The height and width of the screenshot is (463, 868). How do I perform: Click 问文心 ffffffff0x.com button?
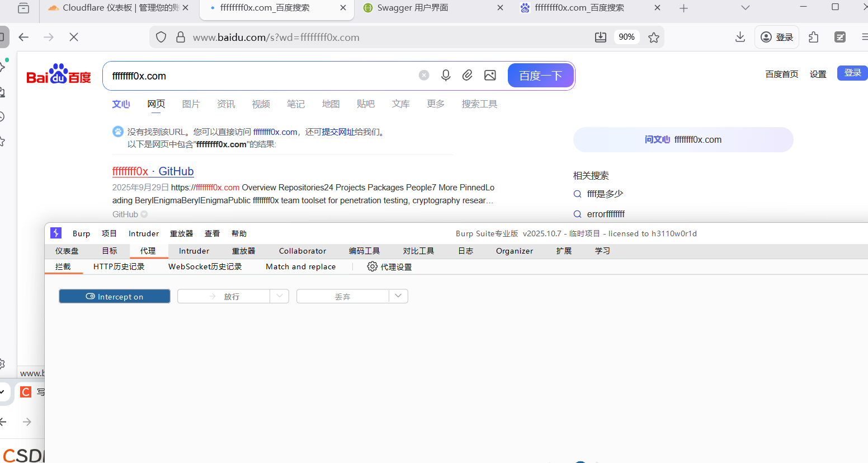coord(683,139)
